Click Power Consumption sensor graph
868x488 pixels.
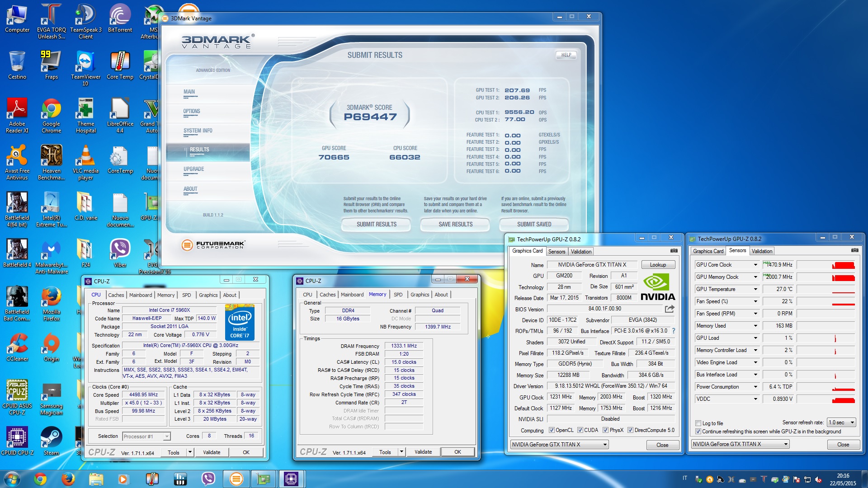click(826, 387)
